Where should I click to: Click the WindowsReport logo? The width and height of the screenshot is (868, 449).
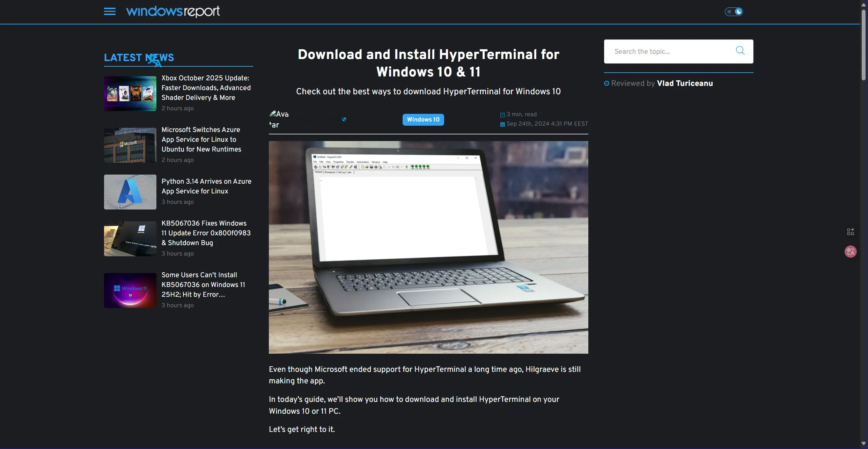point(173,12)
